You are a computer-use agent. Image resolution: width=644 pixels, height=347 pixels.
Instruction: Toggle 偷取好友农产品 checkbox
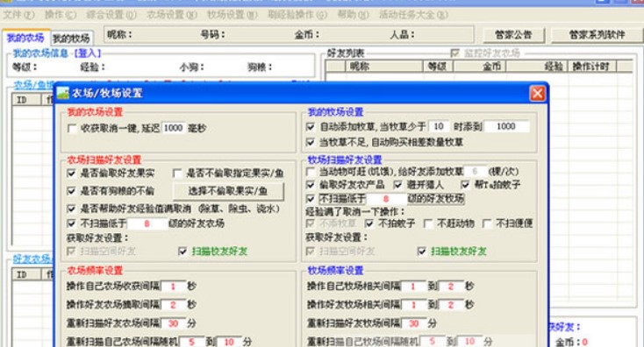(x=311, y=185)
